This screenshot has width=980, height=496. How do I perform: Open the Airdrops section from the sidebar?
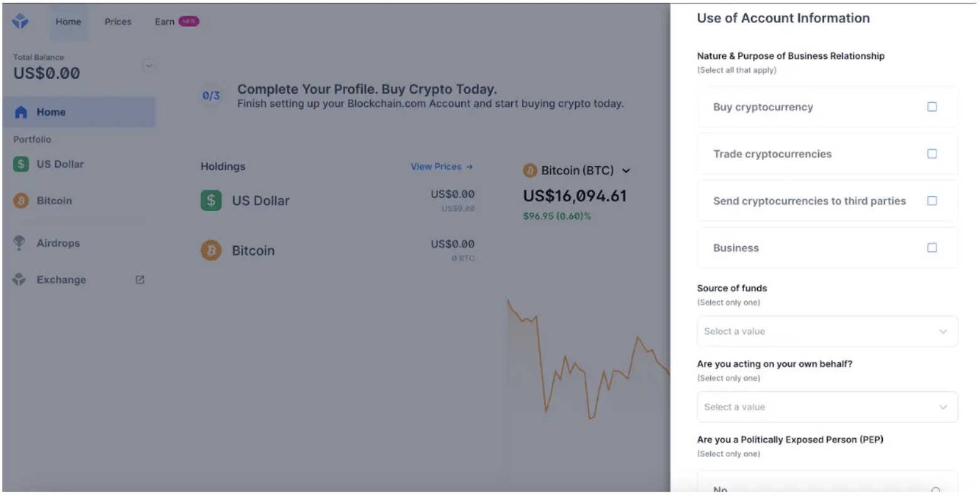(21, 243)
